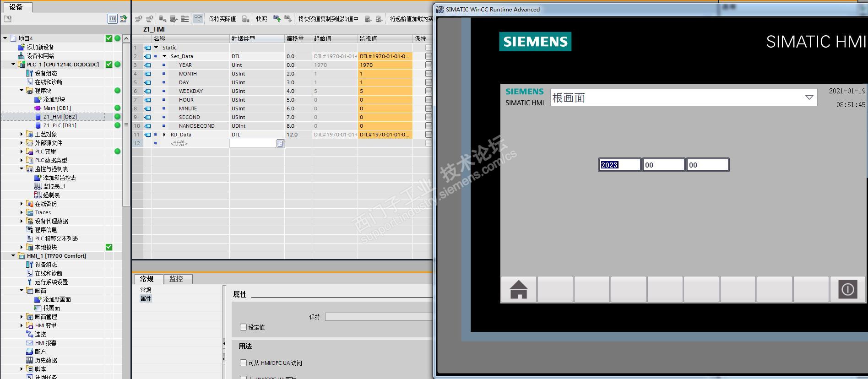Click the expand-all rows icon in the DB toolbar
Viewport: 868px width, 379px height.
coord(185,19)
